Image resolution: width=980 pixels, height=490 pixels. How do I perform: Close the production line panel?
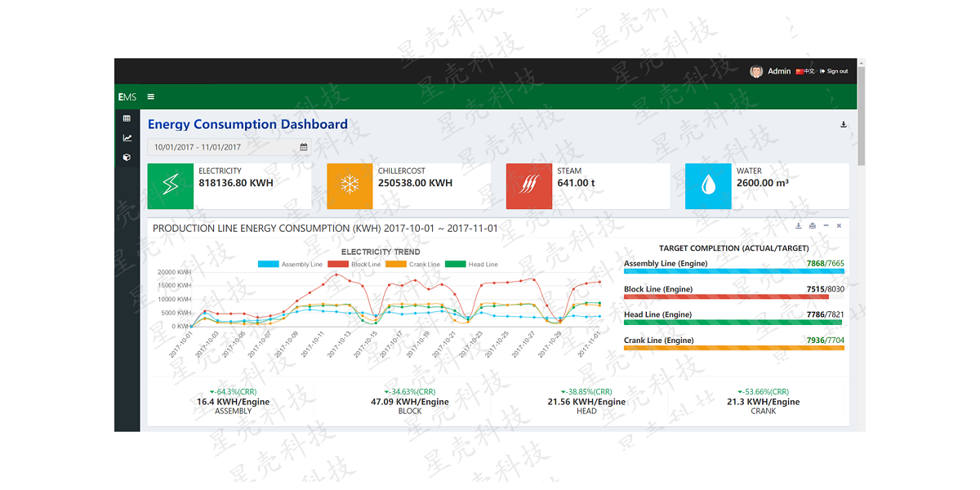(839, 225)
